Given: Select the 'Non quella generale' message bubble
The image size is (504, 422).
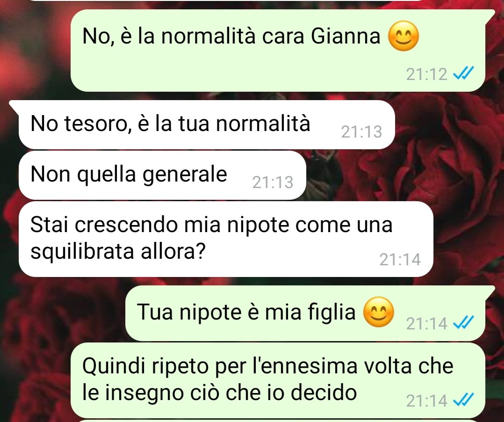Looking at the screenshot, I should pyautogui.click(x=162, y=175).
